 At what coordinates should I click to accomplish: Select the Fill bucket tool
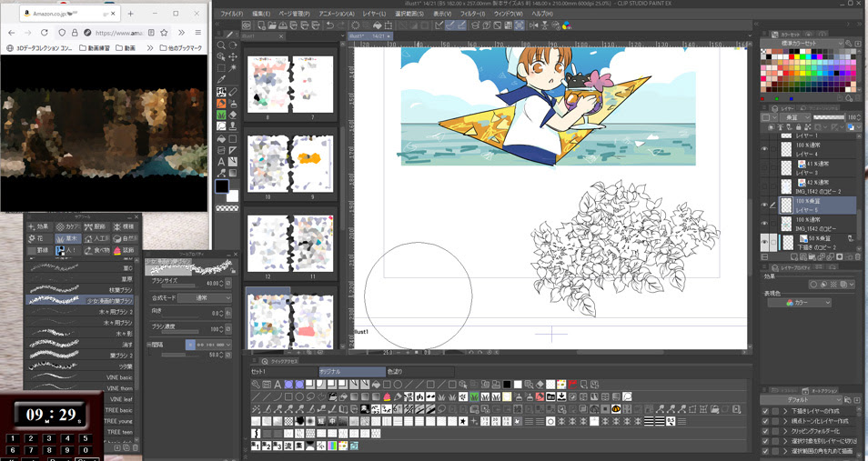(221, 139)
